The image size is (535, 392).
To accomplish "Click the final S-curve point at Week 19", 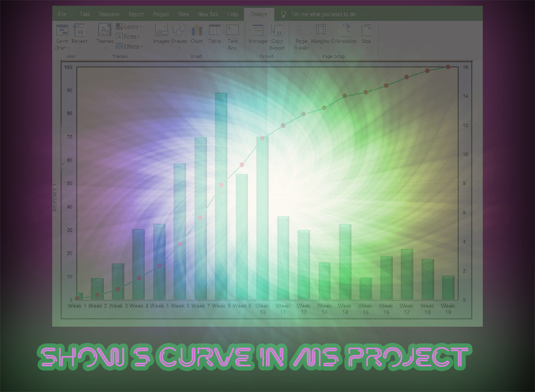I will (448, 67).
